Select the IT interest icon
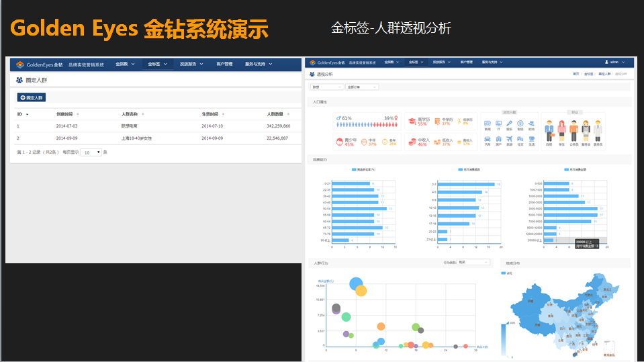The height and width of the screenshot is (362, 644). pyautogui.click(x=498, y=124)
